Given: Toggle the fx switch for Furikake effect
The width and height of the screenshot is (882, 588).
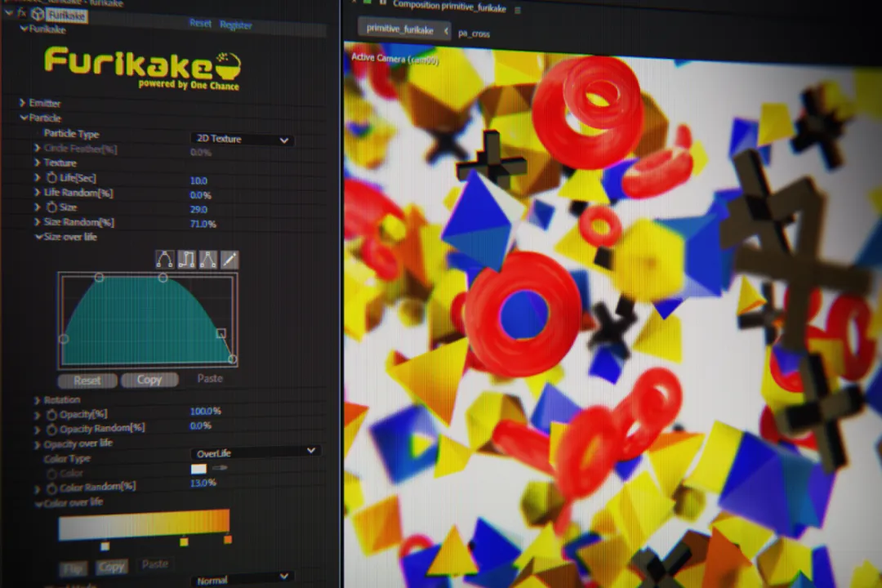Looking at the screenshot, I should (x=21, y=12).
